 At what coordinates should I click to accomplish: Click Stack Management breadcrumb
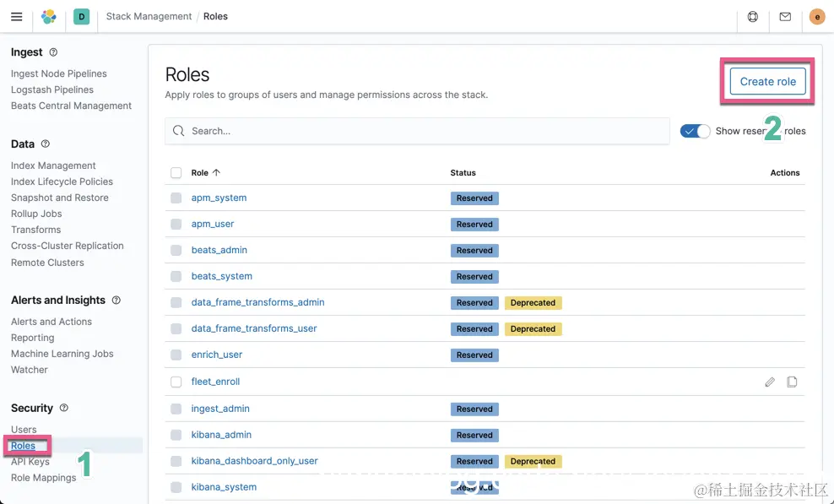[x=149, y=16]
